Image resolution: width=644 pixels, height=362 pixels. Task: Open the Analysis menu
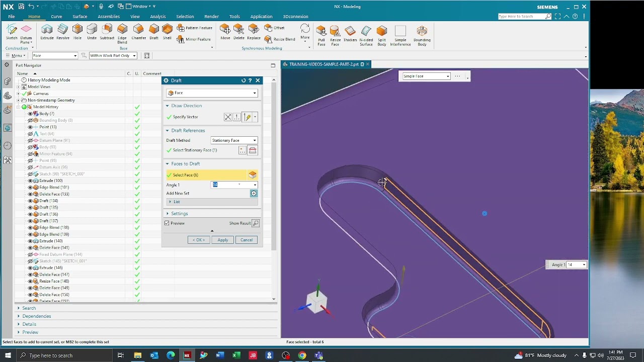click(157, 16)
